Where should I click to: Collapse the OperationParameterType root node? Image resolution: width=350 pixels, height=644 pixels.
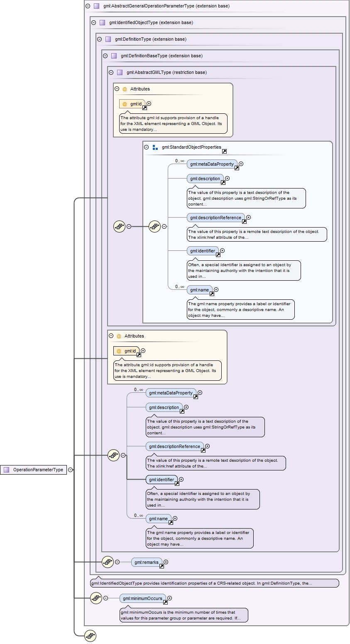(70, 470)
